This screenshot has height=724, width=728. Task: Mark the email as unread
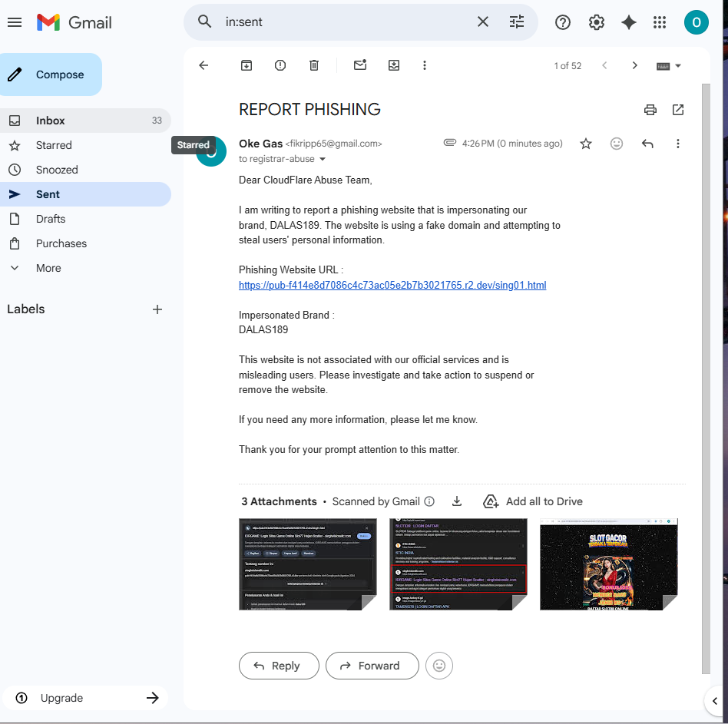pos(360,65)
